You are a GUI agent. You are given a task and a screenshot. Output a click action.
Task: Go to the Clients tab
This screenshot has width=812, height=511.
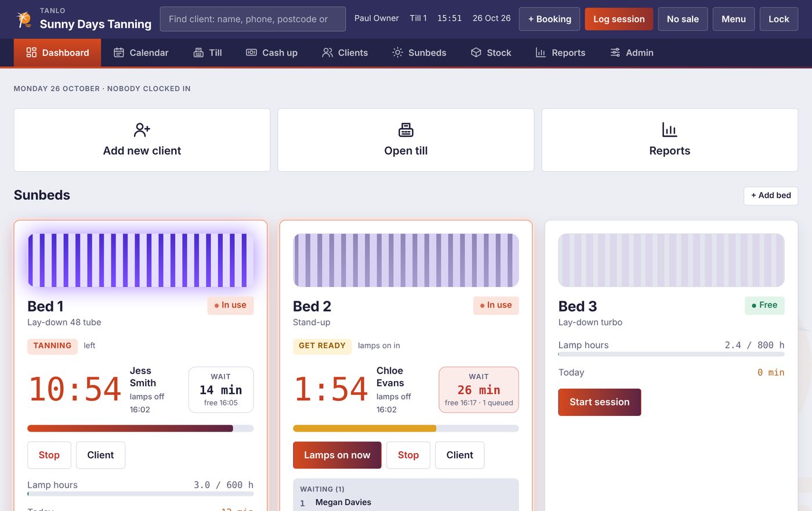[345, 53]
